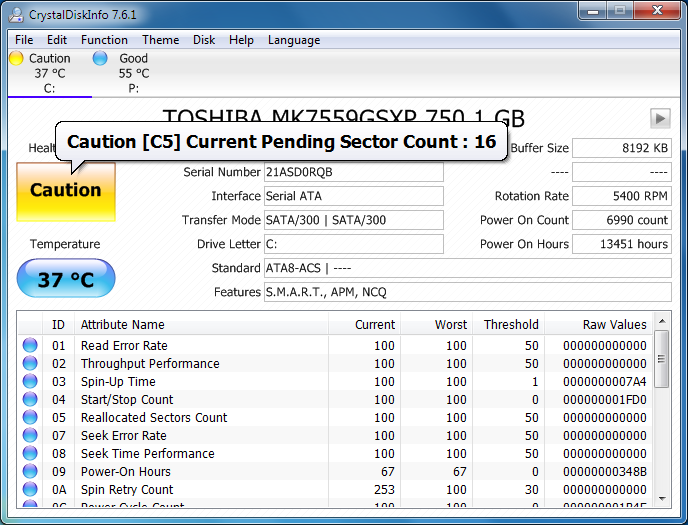Click status icon for Power-On Hours

click(x=30, y=471)
